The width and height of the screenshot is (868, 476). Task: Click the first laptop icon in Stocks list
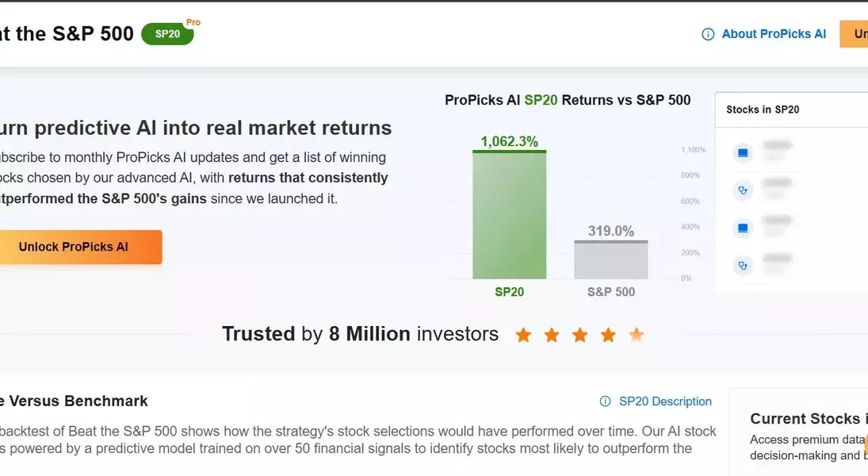click(x=743, y=152)
